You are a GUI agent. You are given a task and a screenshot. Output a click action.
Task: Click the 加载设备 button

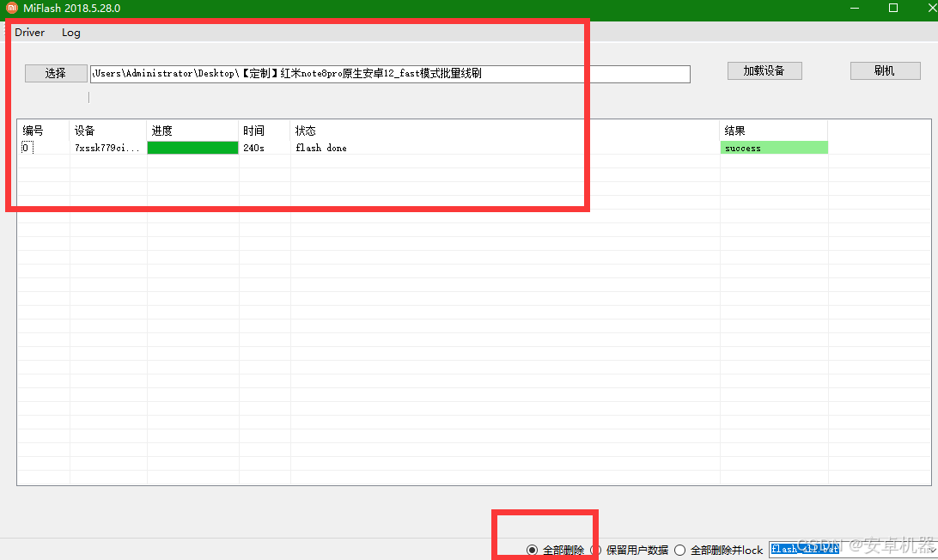point(764,70)
